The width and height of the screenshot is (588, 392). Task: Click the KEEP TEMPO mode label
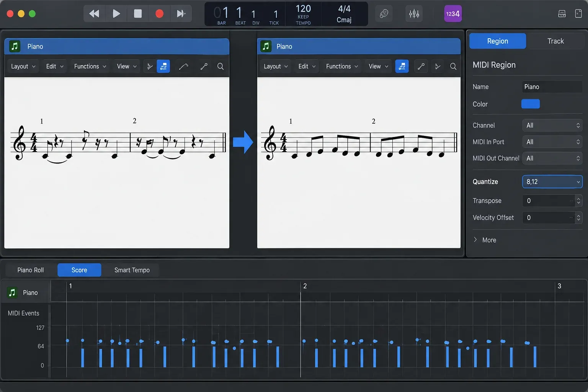303,20
